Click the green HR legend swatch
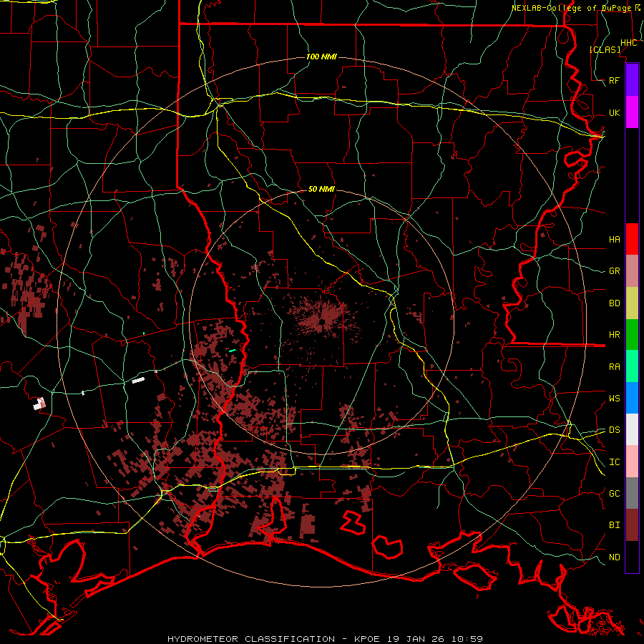This screenshot has height=644, width=644. [x=632, y=335]
